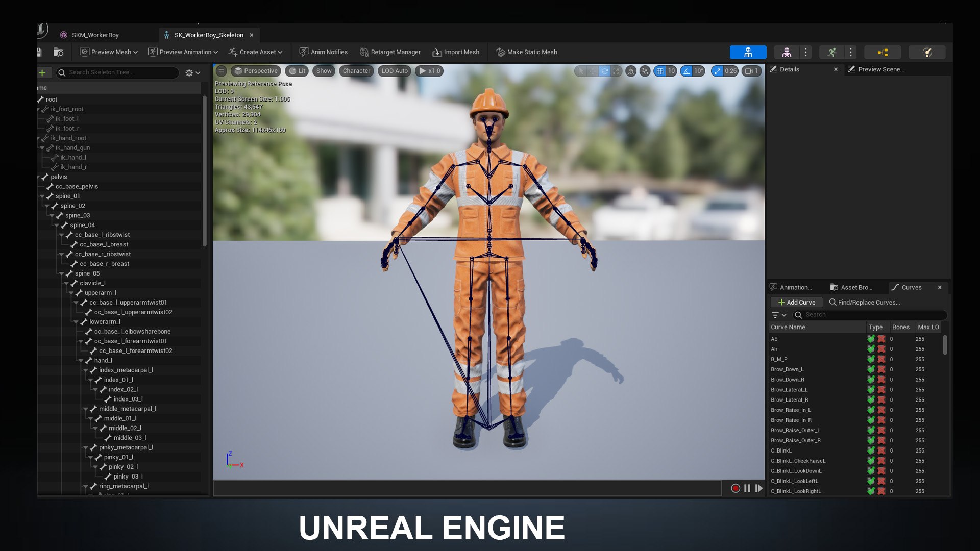Screen dimensions: 980x551
Task: Open Find/Replace Curves
Action: coord(865,302)
